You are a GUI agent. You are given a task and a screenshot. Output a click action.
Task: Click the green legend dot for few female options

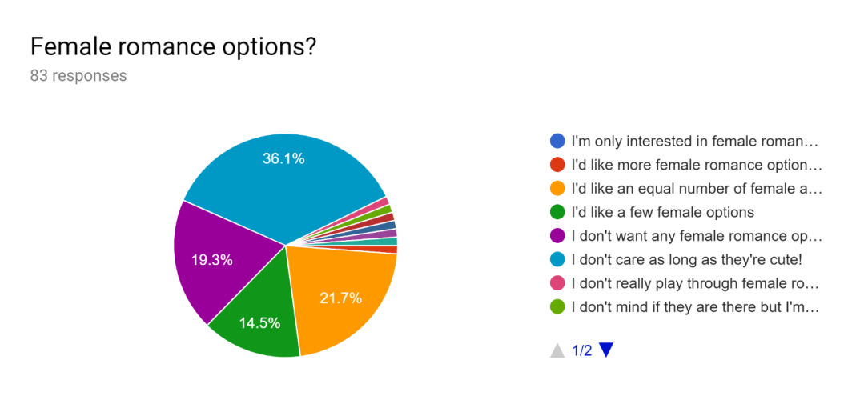557,212
